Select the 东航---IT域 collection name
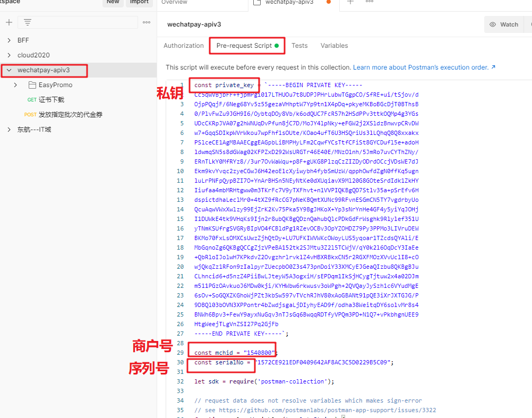Screen dimensions: 532x418 [x=35, y=130]
